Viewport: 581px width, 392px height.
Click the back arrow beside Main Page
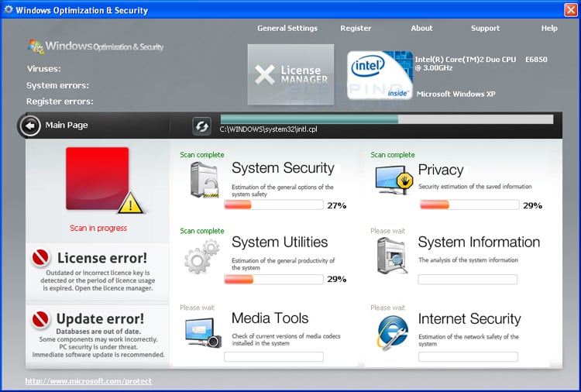(30, 126)
